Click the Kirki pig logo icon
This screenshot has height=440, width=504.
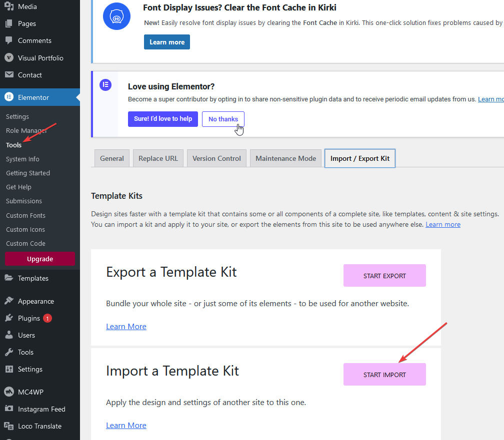point(116,16)
